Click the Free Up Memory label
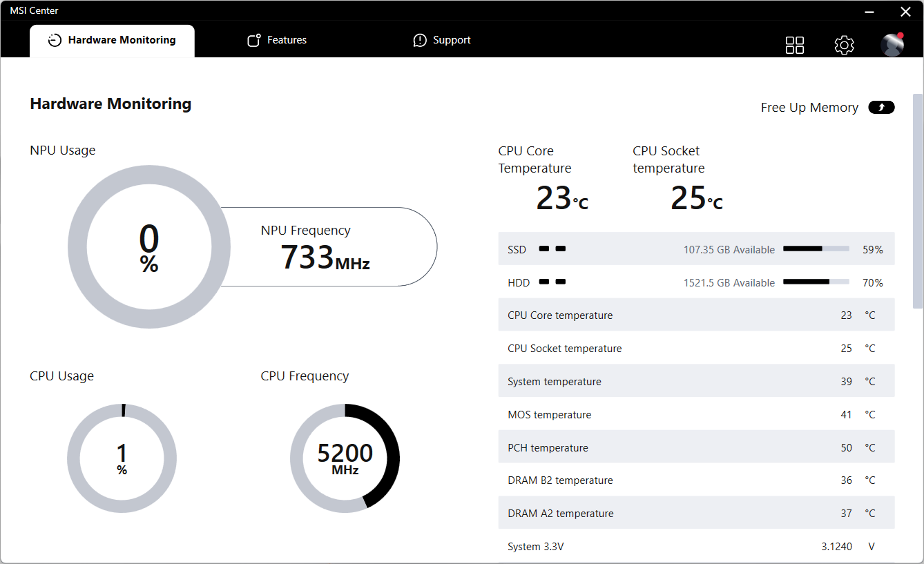Viewport: 924px width, 564px height. (809, 108)
